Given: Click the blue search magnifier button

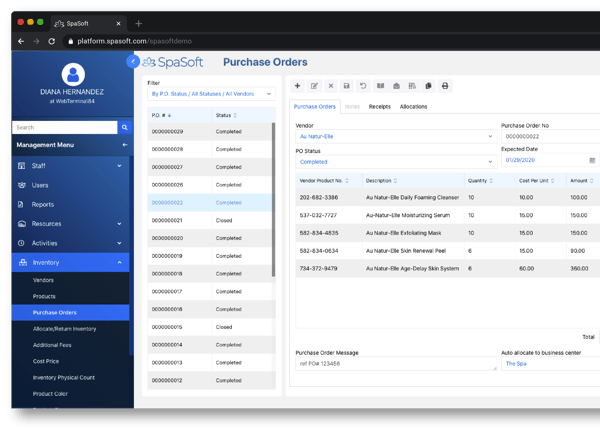Looking at the screenshot, I should pyautogui.click(x=125, y=127).
